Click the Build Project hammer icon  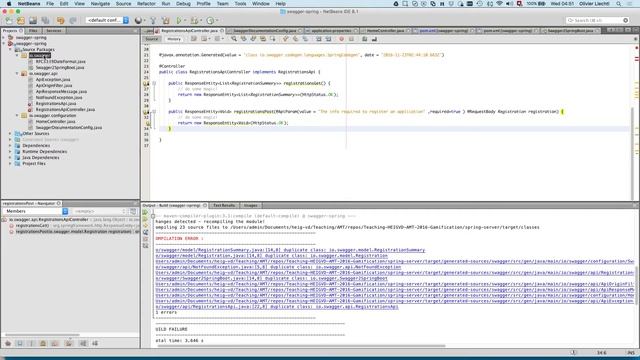tap(153, 20)
